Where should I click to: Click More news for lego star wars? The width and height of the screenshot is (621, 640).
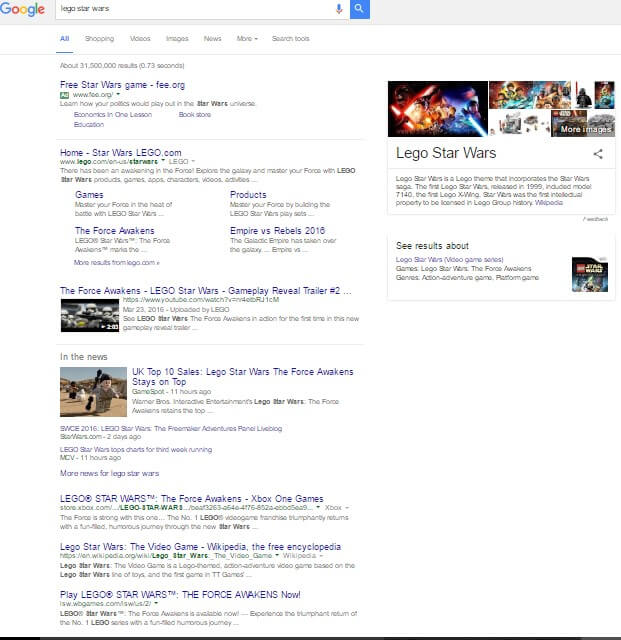109,473
